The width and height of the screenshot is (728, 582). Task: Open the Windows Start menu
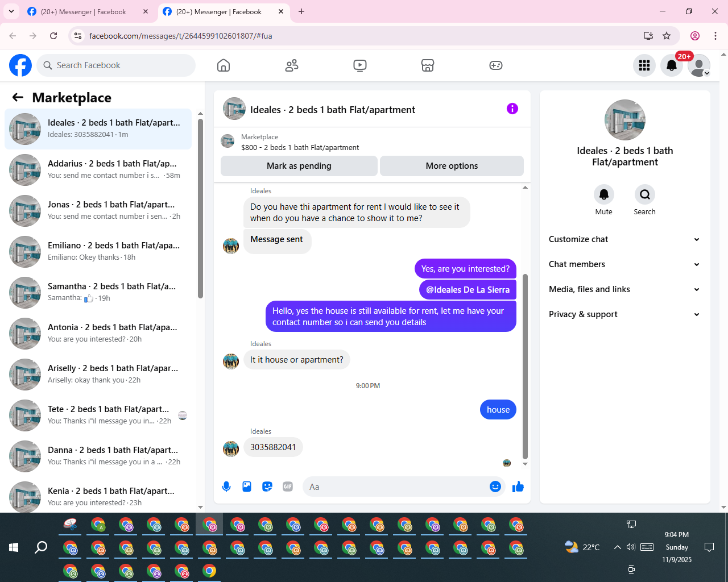click(14, 547)
